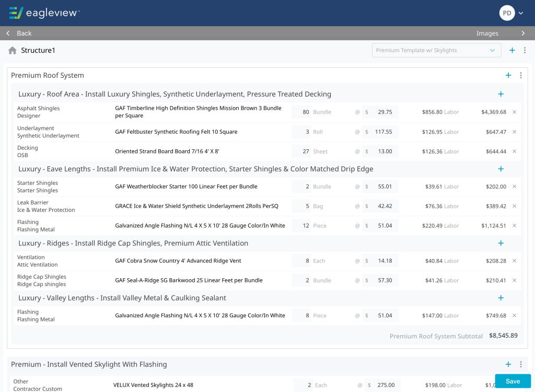Go back using the Back arrow
The image size is (535, 392).
pos(8,33)
